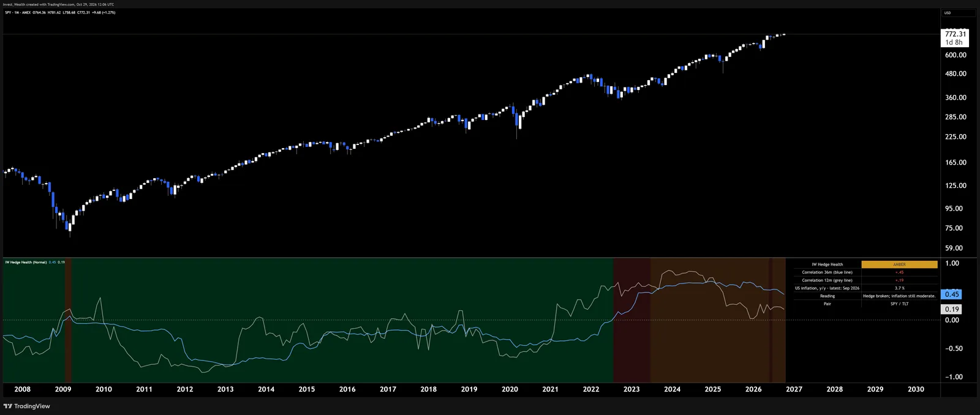The width and height of the screenshot is (980, 415).
Task: Click the AMBER status cell in the table
Action: (x=899, y=264)
